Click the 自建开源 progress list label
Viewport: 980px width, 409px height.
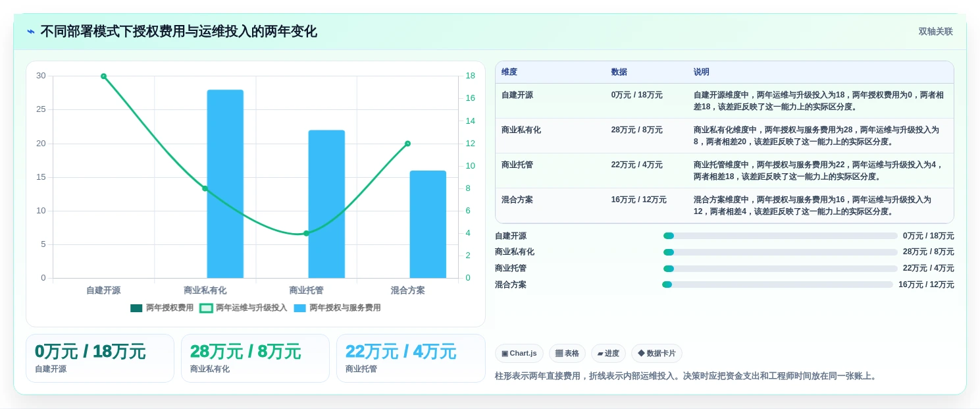[511, 236]
